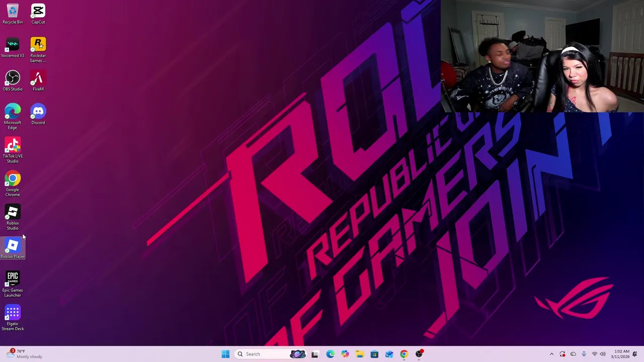Click the webcam overlay video

(x=542, y=56)
